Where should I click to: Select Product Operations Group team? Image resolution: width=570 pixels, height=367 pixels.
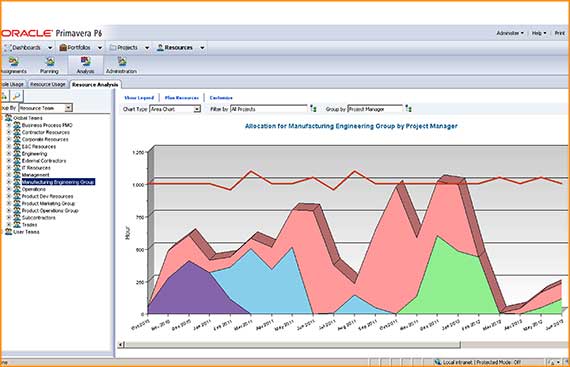tap(50, 210)
